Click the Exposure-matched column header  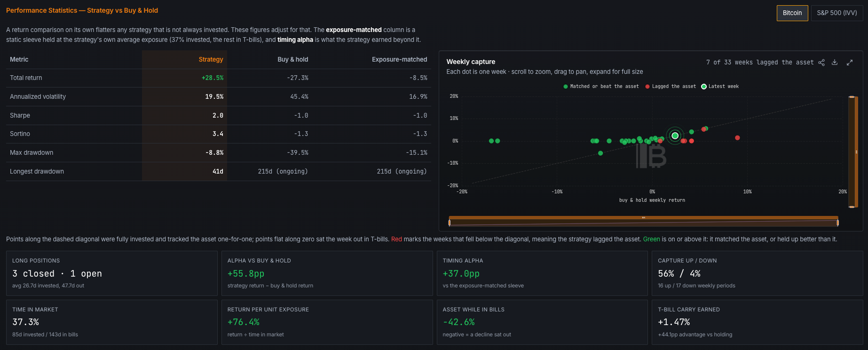pyautogui.click(x=400, y=59)
